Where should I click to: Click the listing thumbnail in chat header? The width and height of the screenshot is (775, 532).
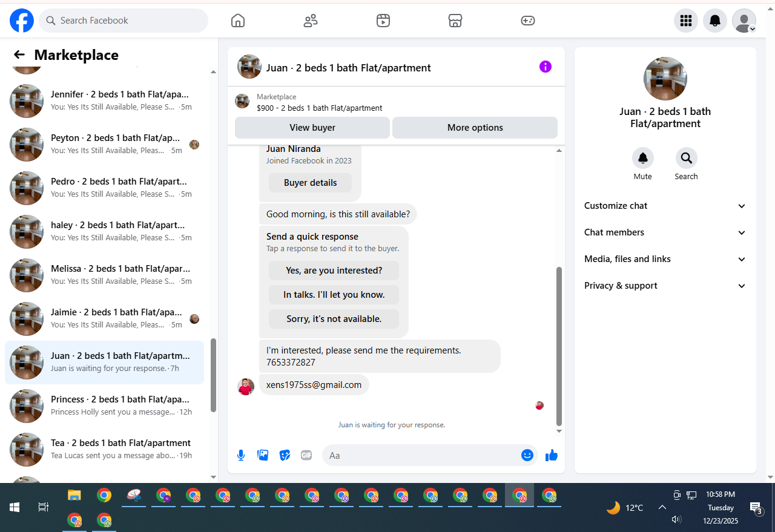[x=249, y=67]
